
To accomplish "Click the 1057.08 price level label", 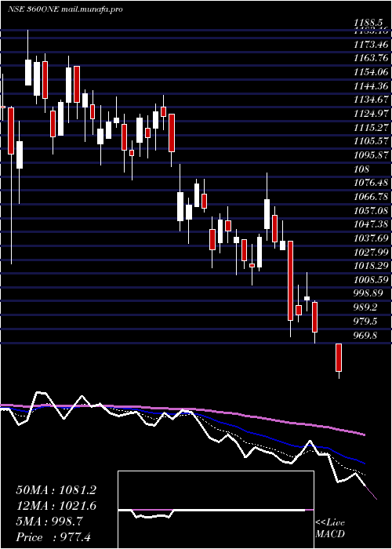I will coord(371,210).
